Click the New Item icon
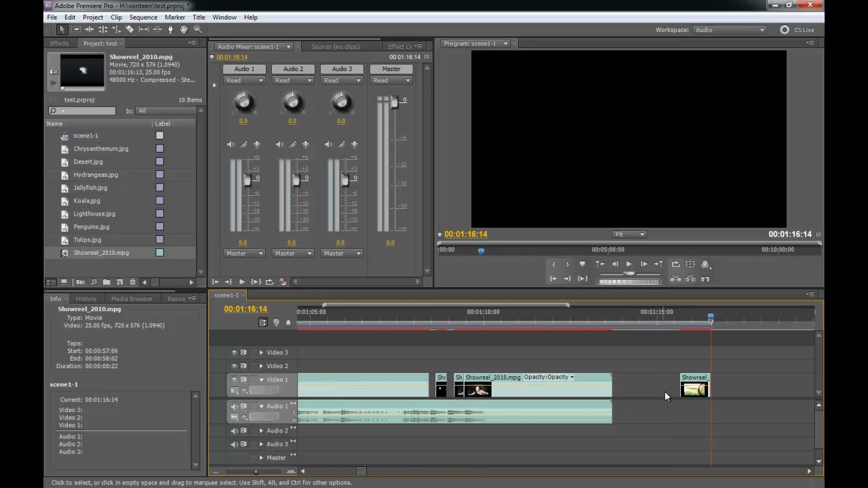Viewport: 868px width, 488px height. [119, 282]
